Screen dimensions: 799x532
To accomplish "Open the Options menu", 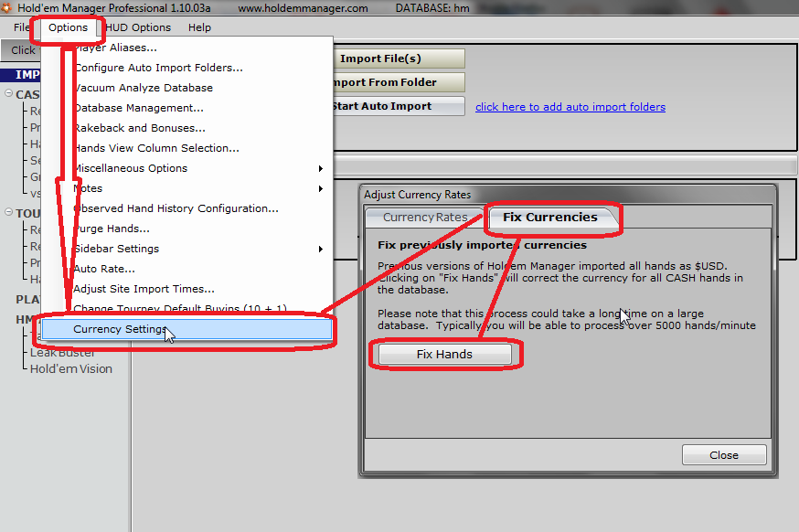I will (x=68, y=27).
